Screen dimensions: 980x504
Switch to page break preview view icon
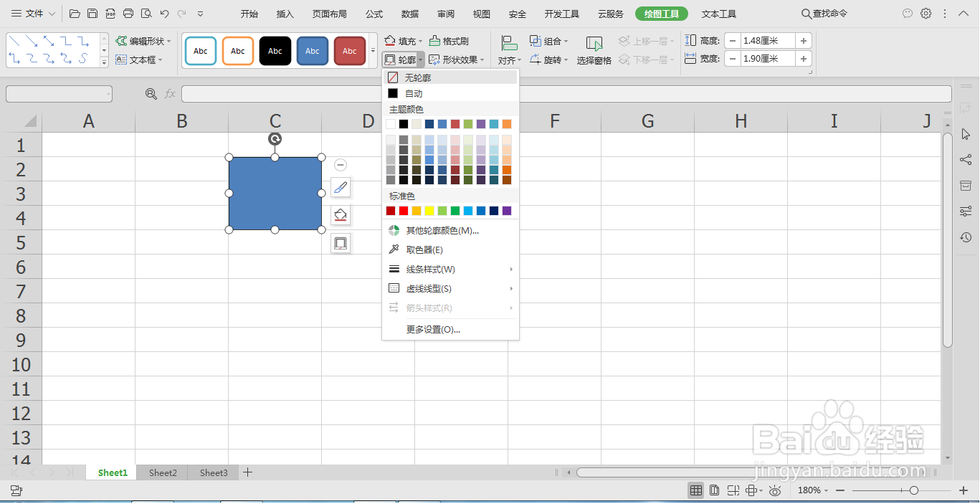click(733, 490)
